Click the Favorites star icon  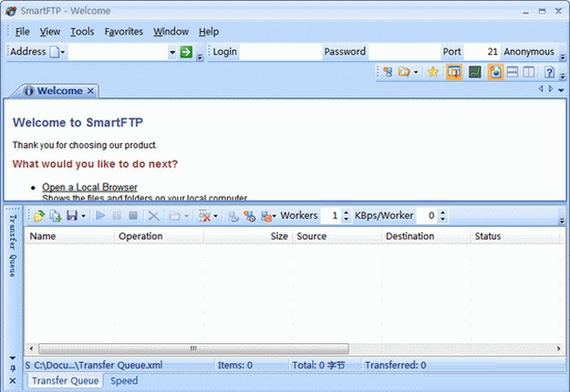[433, 72]
